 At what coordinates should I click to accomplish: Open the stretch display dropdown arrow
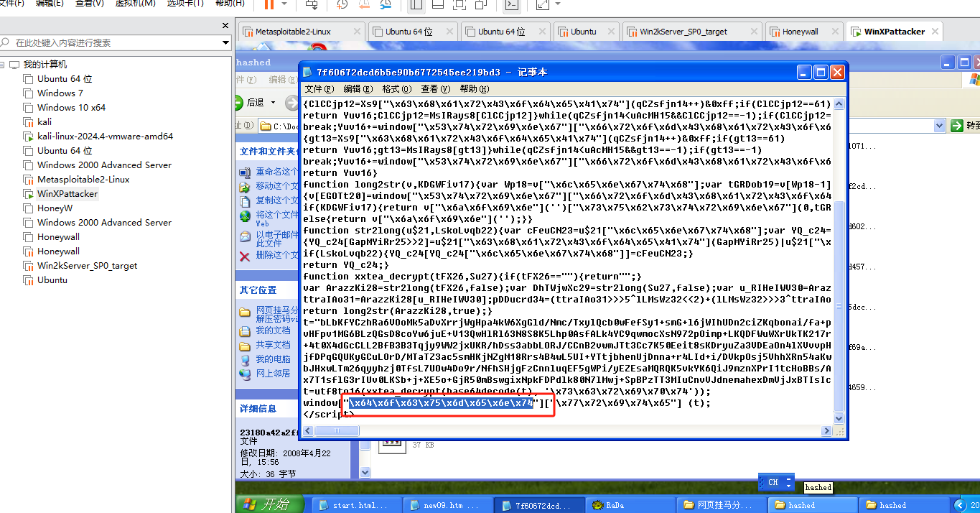click(x=556, y=4)
